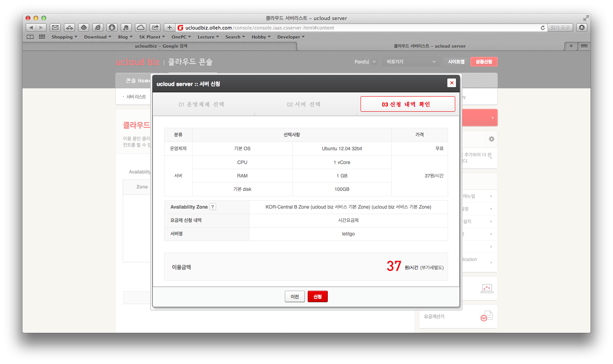Open the reading list book icon
613x364 pixels.
pyautogui.click(x=30, y=37)
